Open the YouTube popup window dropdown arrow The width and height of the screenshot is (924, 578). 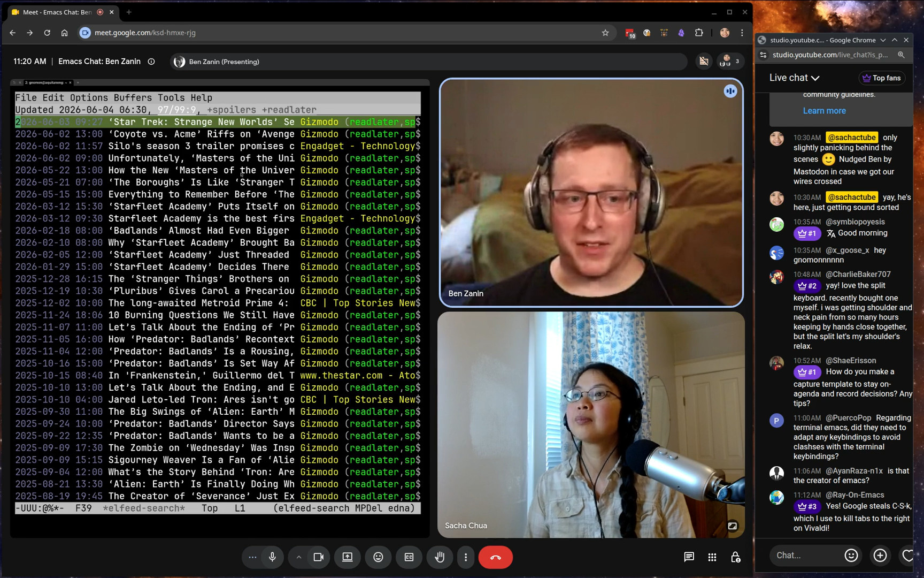pos(883,40)
